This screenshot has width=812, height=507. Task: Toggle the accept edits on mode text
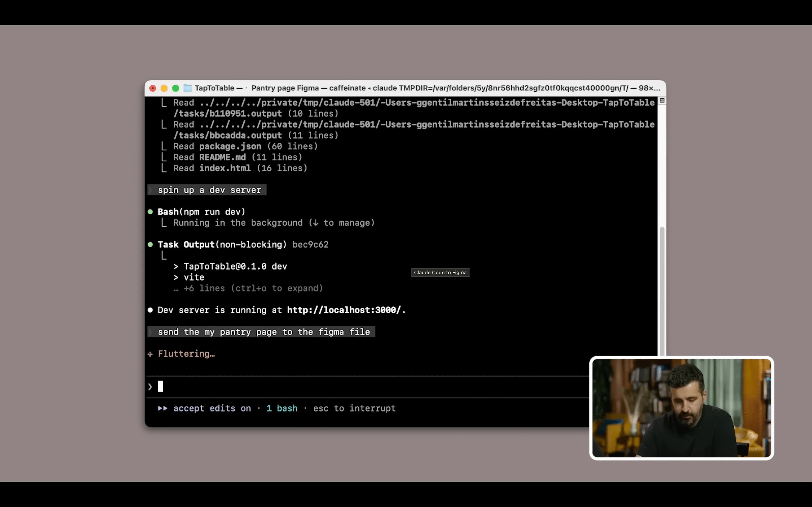pos(212,408)
